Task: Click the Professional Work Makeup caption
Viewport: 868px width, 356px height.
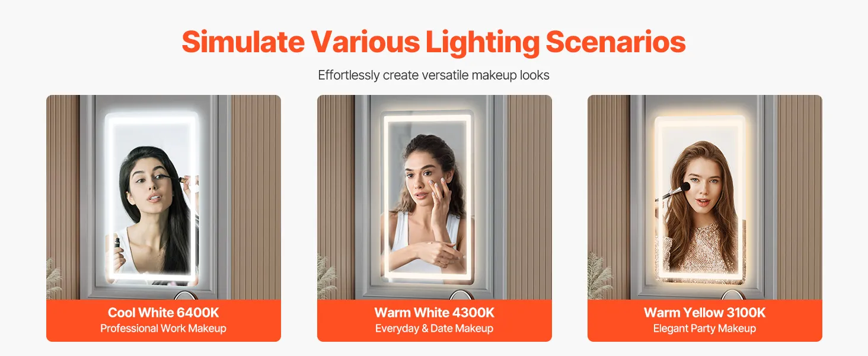Action: tap(163, 328)
